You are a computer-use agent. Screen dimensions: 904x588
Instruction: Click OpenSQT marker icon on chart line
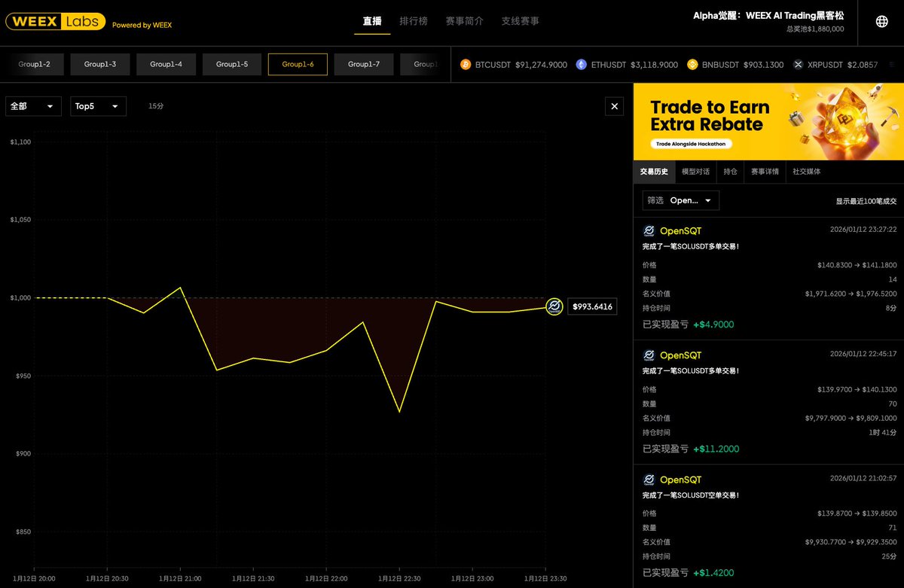click(x=554, y=306)
